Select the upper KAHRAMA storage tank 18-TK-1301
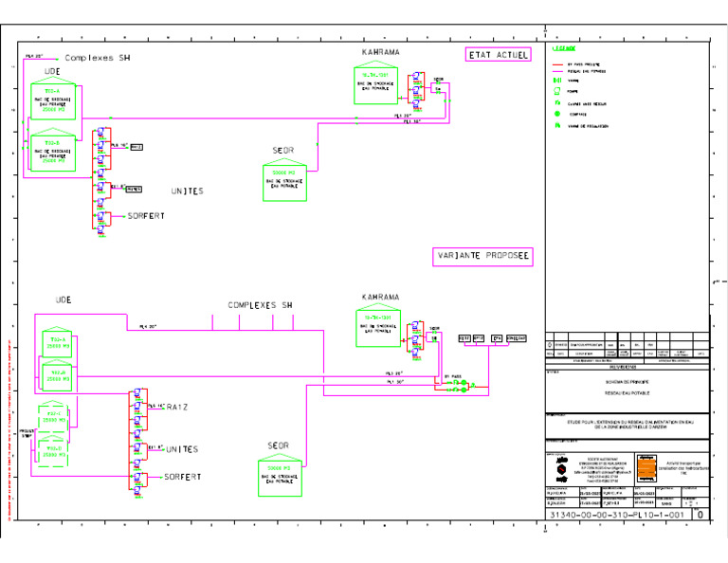 click(375, 82)
